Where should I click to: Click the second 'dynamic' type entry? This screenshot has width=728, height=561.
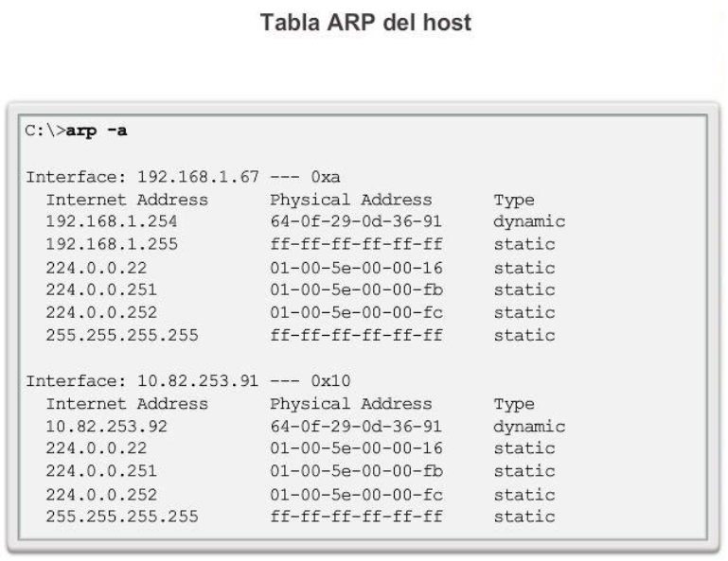pos(529,427)
